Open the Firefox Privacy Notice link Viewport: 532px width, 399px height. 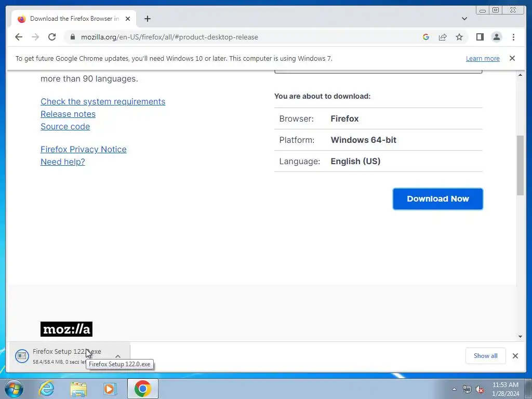coord(84,149)
